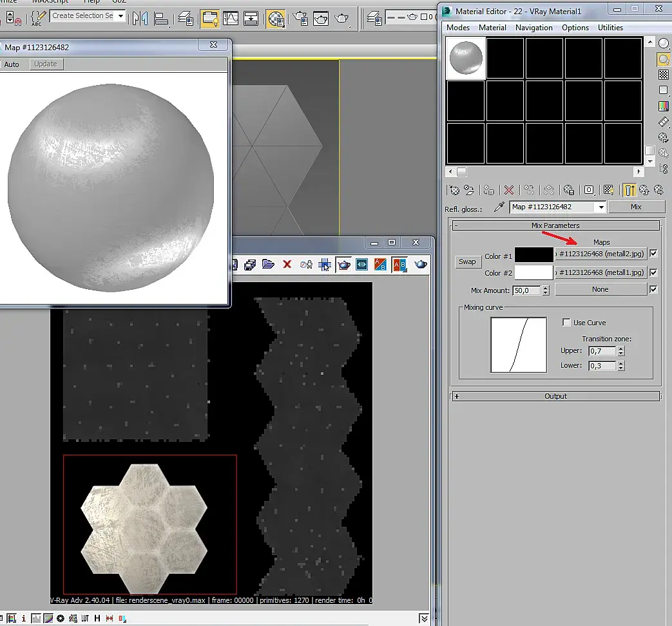The height and width of the screenshot is (626, 672).
Task: Open the Utilities menu
Action: (x=610, y=28)
